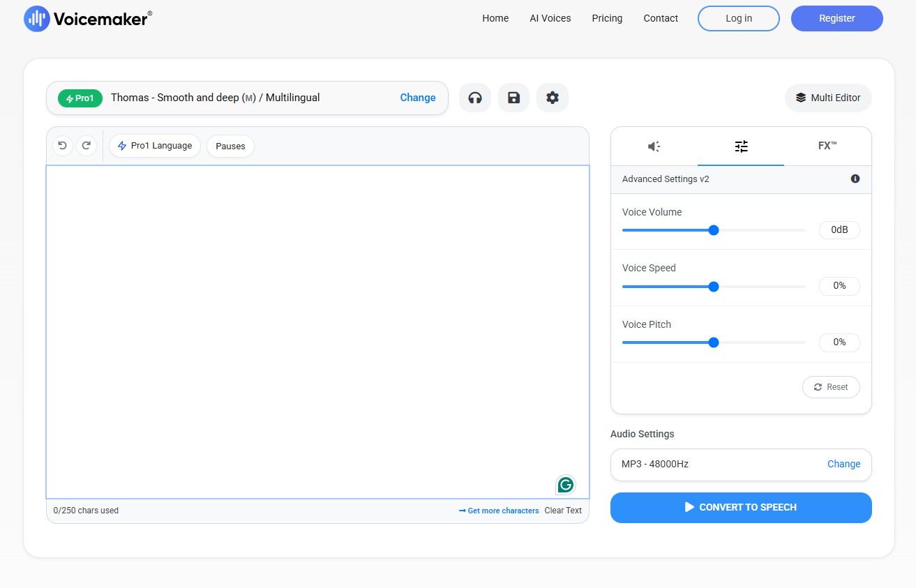Click Get more characters link

coord(499,511)
